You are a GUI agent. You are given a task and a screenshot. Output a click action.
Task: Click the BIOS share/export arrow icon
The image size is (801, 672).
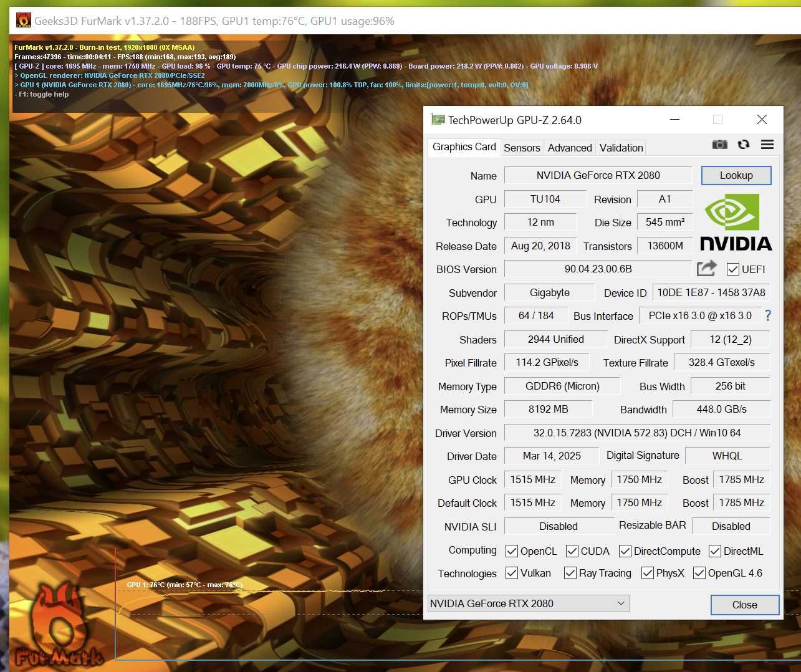(x=707, y=269)
